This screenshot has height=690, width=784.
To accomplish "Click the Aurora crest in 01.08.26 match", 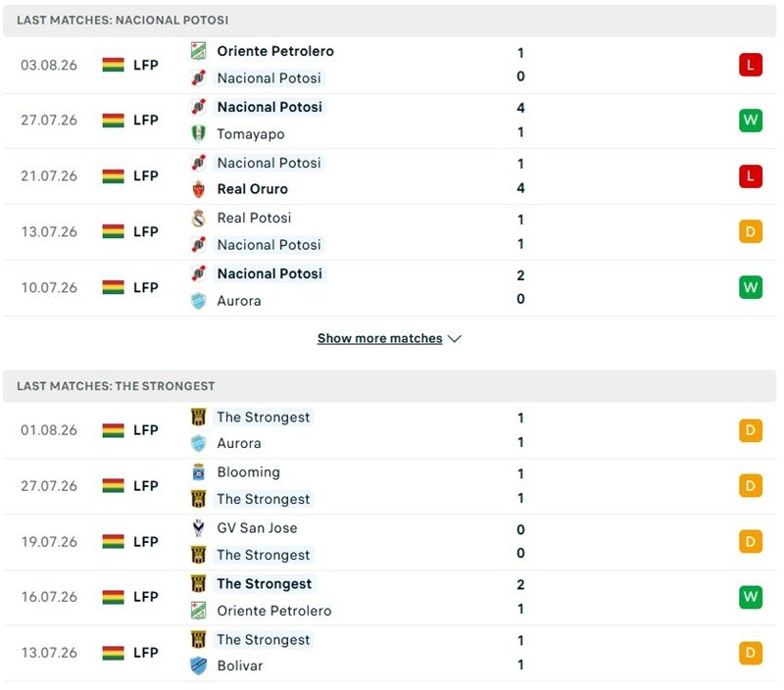I will [199, 443].
